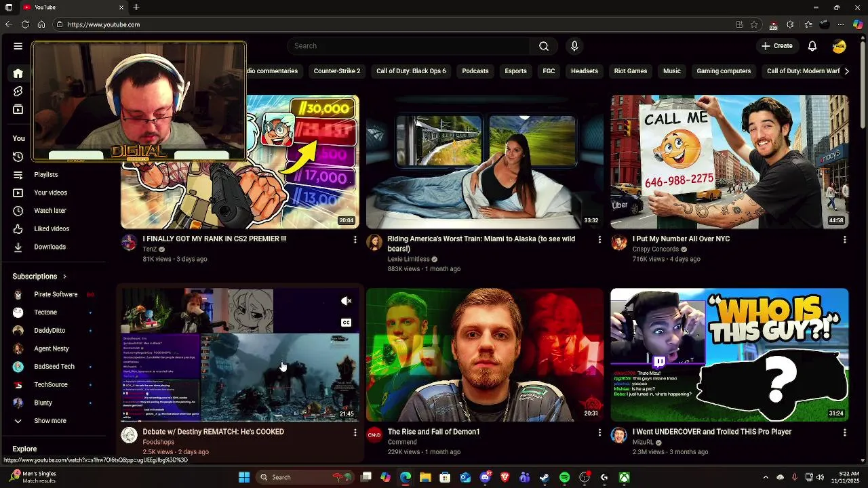Select the Call of Duty: Black Ops 6 chip
The image size is (868, 488).
click(411, 71)
